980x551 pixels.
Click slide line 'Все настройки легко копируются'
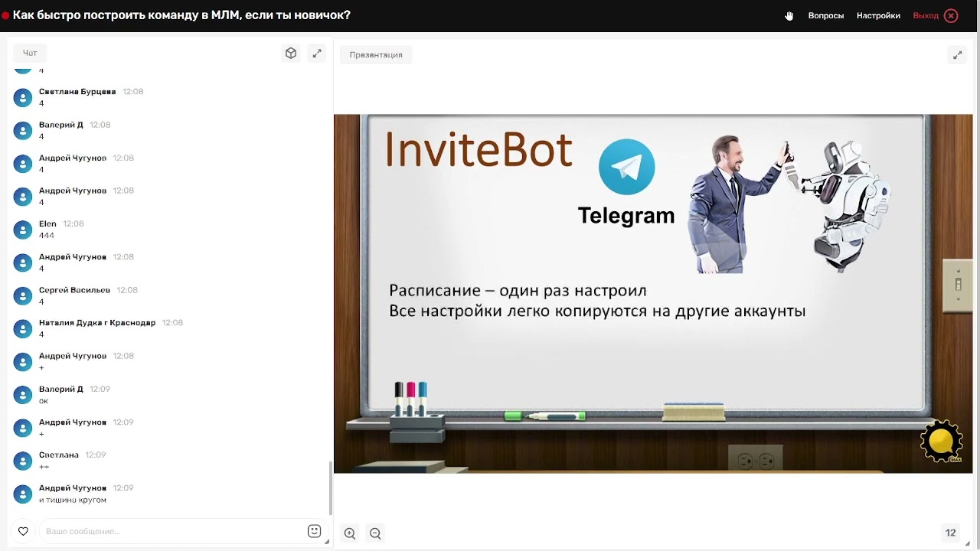(x=597, y=311)
